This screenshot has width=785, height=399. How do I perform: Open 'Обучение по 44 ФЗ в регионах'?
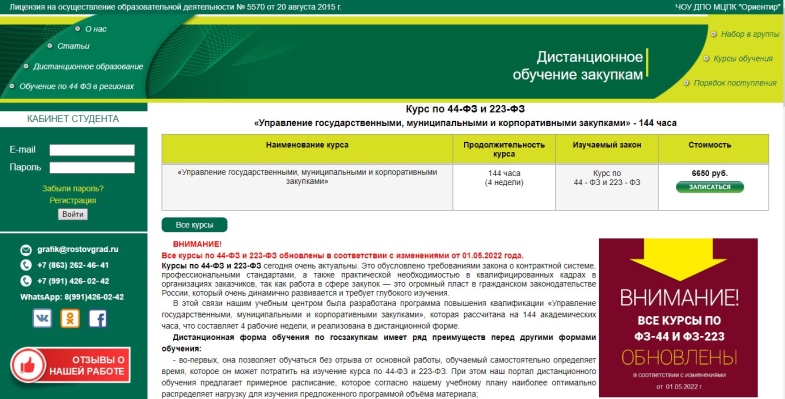click(77, 87)
